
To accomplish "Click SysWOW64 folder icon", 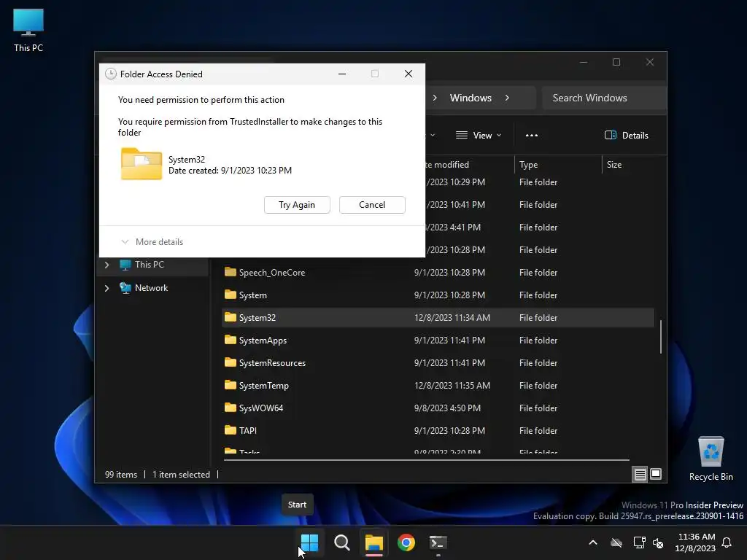I will click(x=230, y=407).
